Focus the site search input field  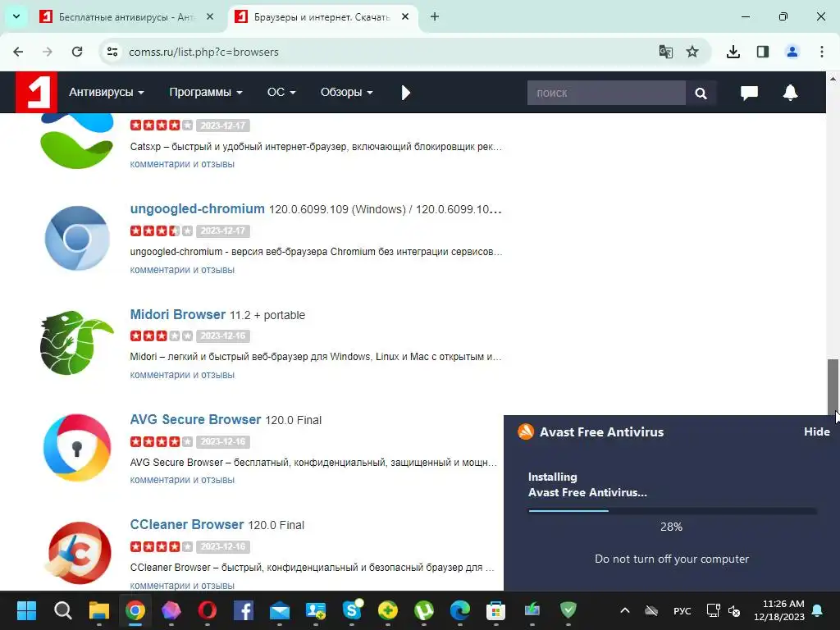(606, 94)
